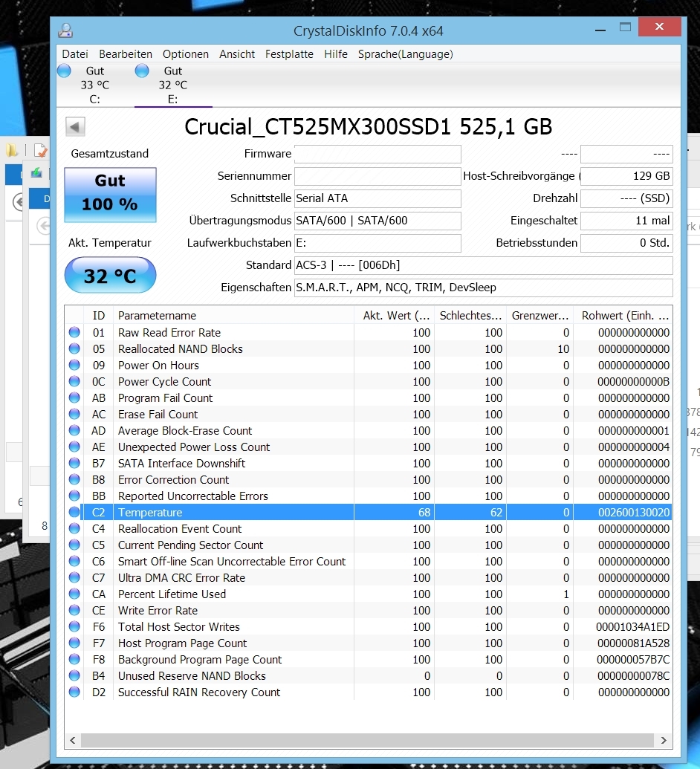Viewport: 700px width, 769px height.
Task: Click the CrystalDiskInfo title bar app icon
Action: pos(65,30)
